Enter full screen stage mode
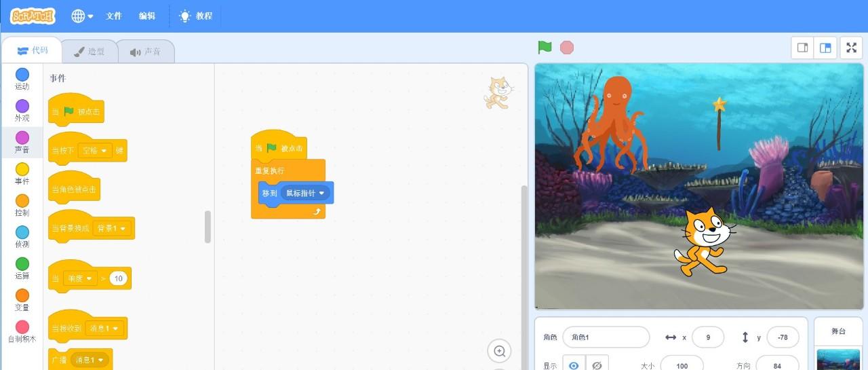 pyautogui.click(x=851, y=48)
